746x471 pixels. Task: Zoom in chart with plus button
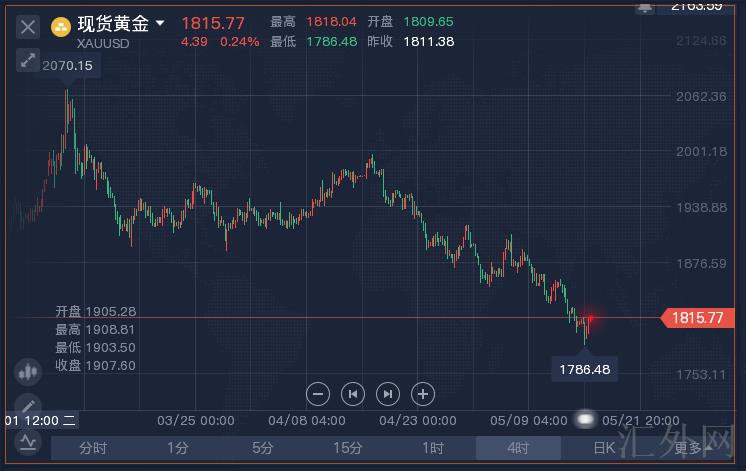point(423,393)
